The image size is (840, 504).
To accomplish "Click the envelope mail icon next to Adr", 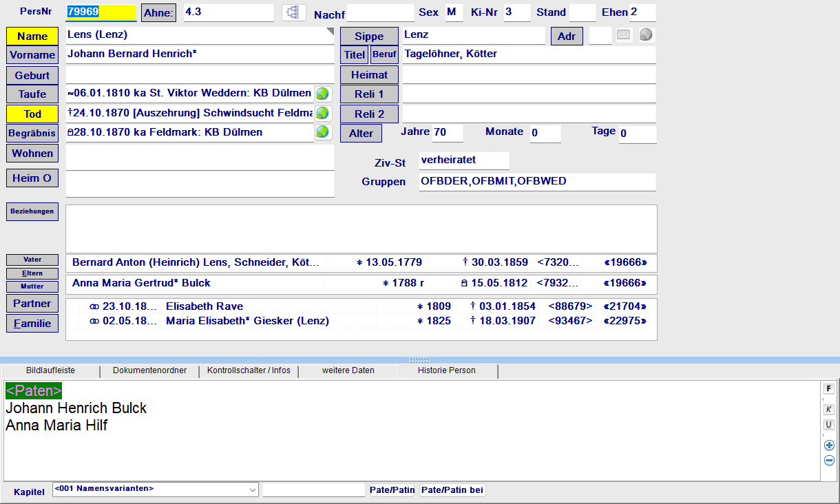I will point(624,35).
